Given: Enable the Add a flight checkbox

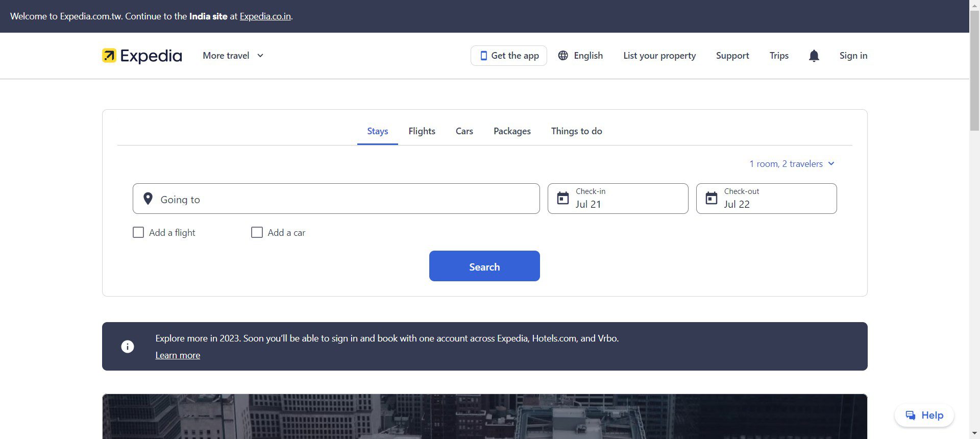Looking at the screenshot, I should click(x=138, y=233).
